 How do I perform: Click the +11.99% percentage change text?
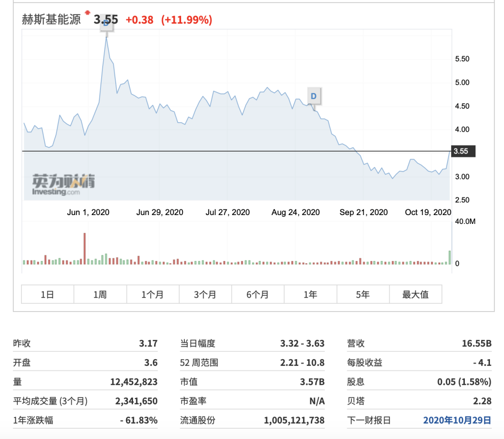tap(186, 20)
